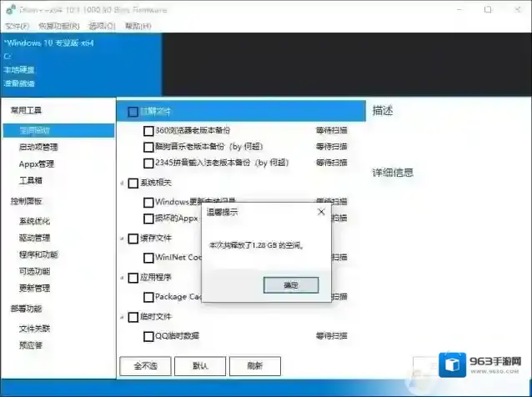Image resolution: width=532 pixels, height=397 pixels.
Task: Open the 选项(O) menu
Action: (99, 26)
